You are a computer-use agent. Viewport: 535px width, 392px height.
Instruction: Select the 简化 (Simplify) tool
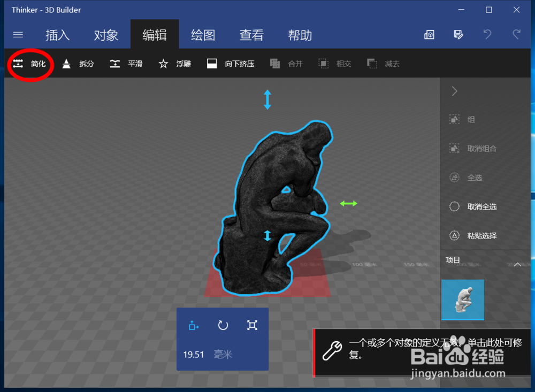29,63
